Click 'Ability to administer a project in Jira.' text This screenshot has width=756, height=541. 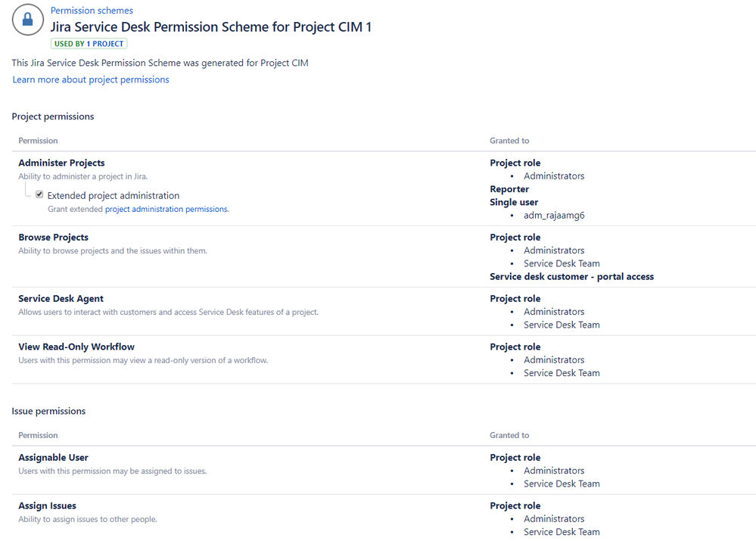coord(83,176)
